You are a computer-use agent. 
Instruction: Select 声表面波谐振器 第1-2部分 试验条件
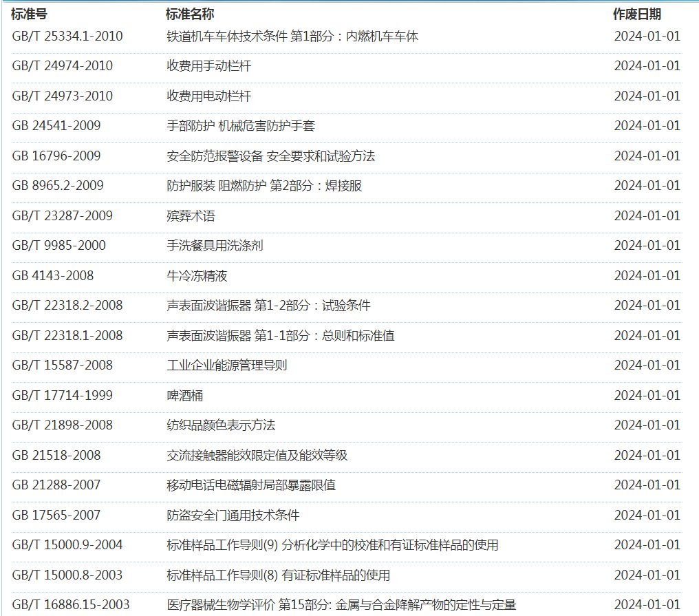(x=268, y=306)
